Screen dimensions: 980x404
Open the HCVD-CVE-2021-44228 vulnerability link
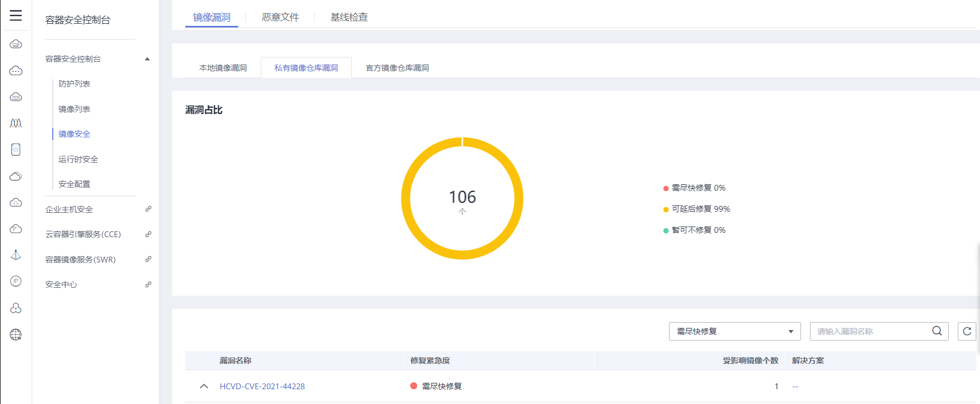(262, 386)
